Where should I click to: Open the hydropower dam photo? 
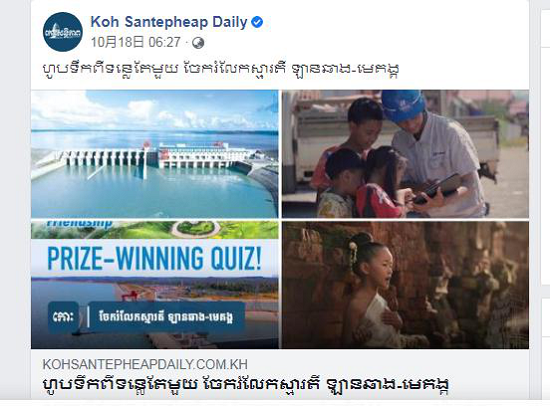155,154
